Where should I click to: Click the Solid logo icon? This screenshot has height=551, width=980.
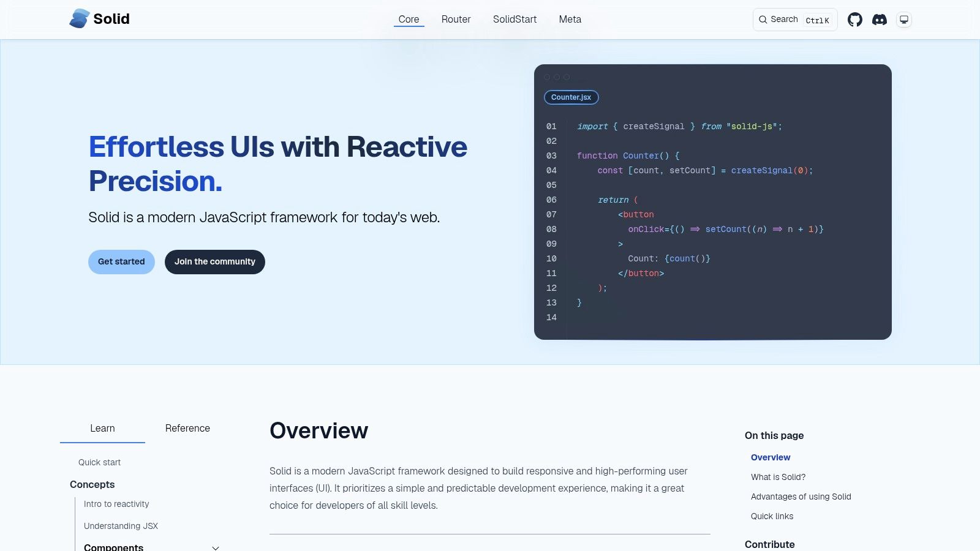pyautogui.click(x=80, y=19)
